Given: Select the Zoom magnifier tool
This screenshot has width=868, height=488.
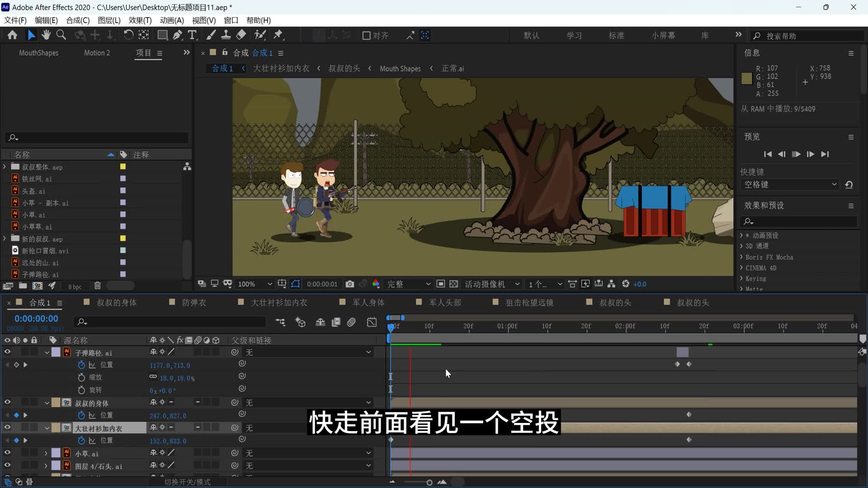Looking at the screenshot, I should pos(61,35).
